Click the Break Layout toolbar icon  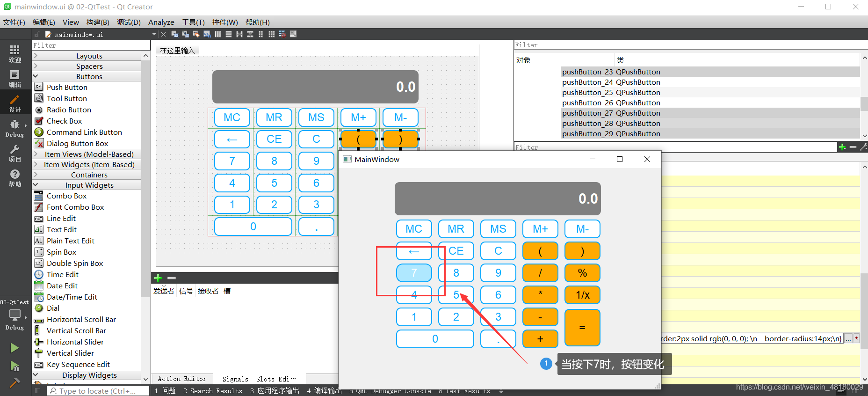click(282, 34)
